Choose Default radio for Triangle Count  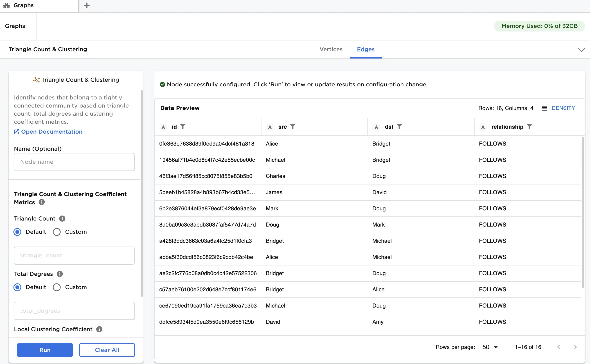point(17,232)
